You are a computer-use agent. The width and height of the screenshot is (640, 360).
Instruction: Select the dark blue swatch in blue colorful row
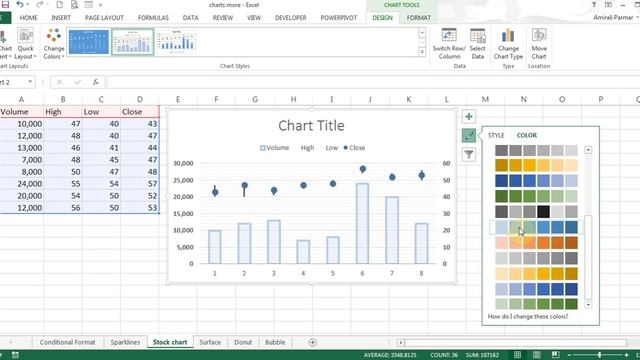502,181
